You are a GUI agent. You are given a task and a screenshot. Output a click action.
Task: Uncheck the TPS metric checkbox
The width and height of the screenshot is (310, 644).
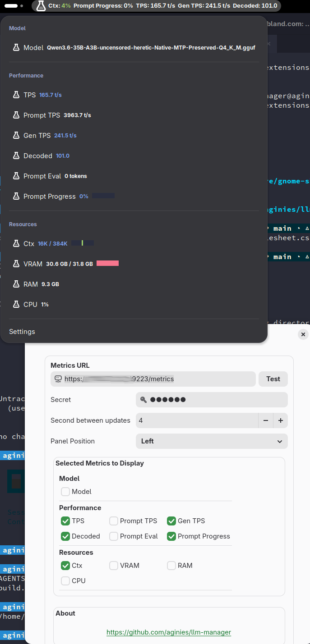65,521
